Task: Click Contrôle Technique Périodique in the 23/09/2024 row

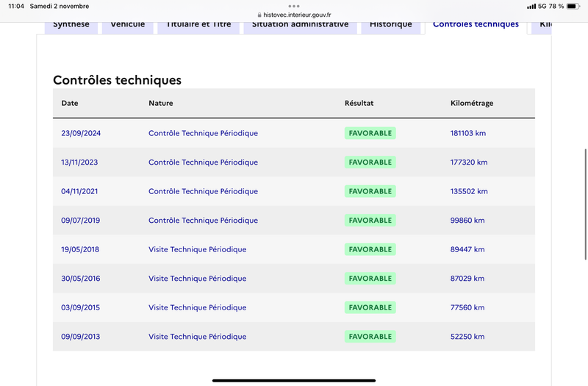Action: pos(204,133)
